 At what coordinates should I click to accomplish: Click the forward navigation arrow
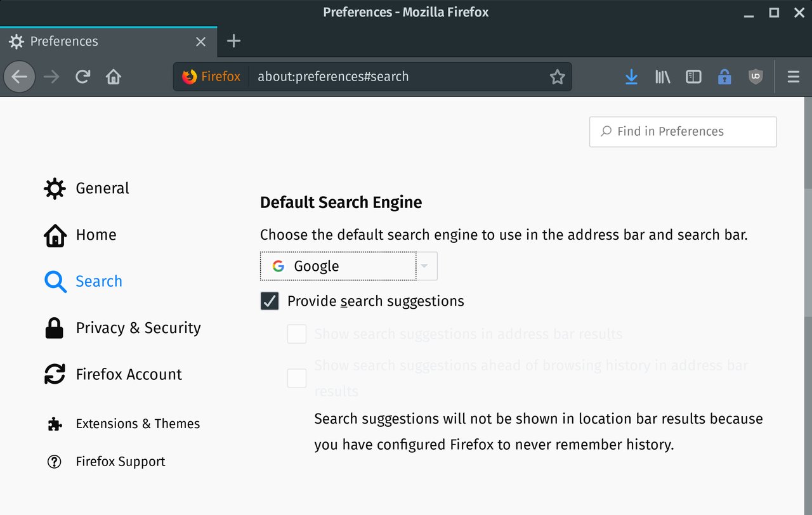51,77
